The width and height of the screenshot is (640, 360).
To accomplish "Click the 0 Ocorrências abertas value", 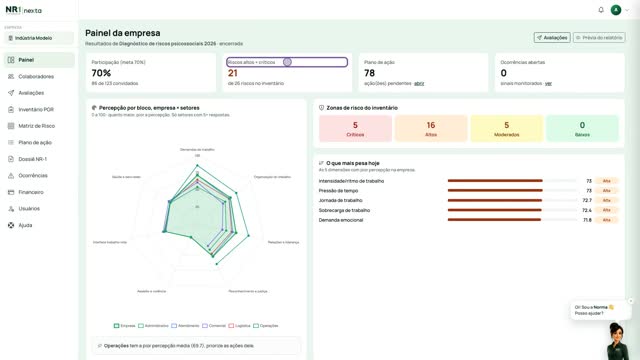I will (504, 73).
